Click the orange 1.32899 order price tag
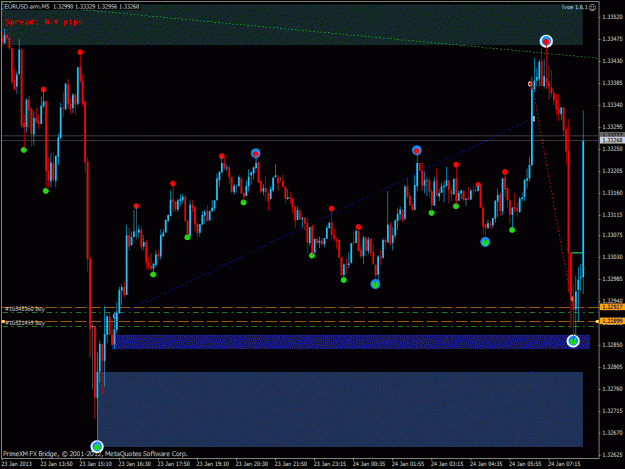625x469 pixels. point(612,321)
